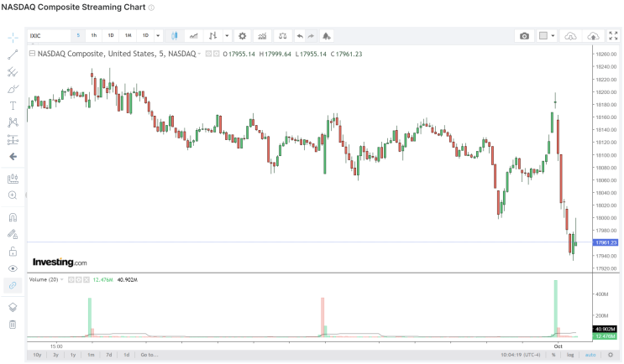Select the text annotation tool
The width and height of the screenshot is (624, 364).
13,106
